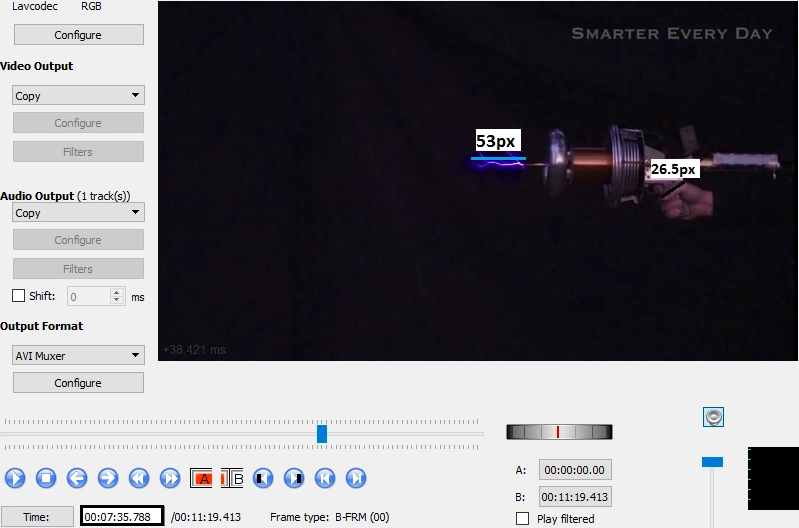
Task: Click the volume slider handle
Action: 712,462
